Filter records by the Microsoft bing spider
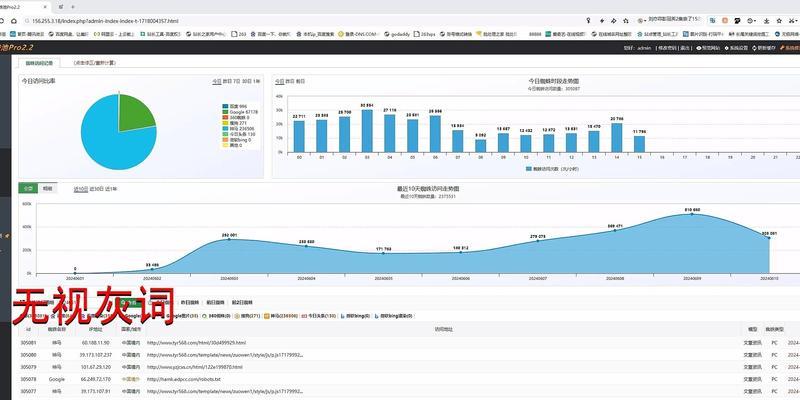800x400 pixels. pyautogui.click(x=355, y=316)
